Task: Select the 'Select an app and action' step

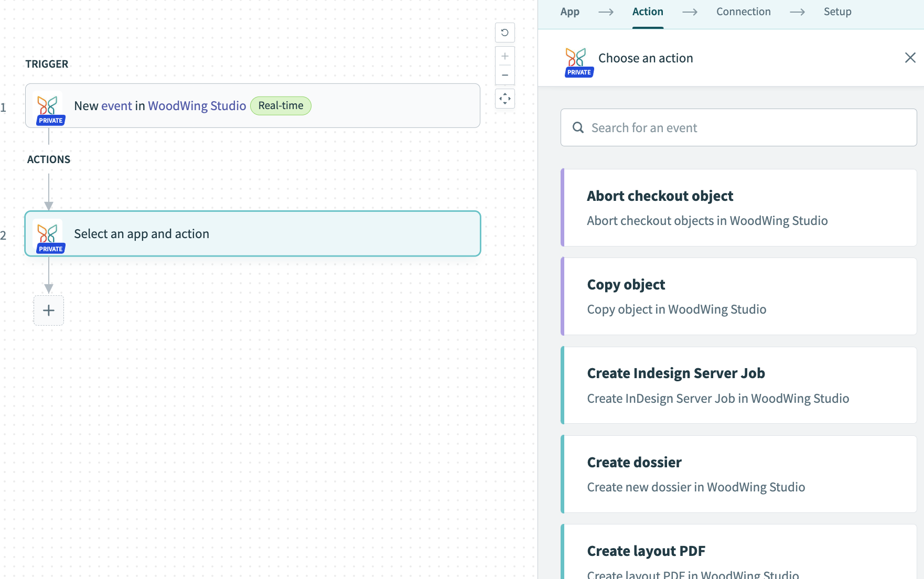Action: [253, 234]
